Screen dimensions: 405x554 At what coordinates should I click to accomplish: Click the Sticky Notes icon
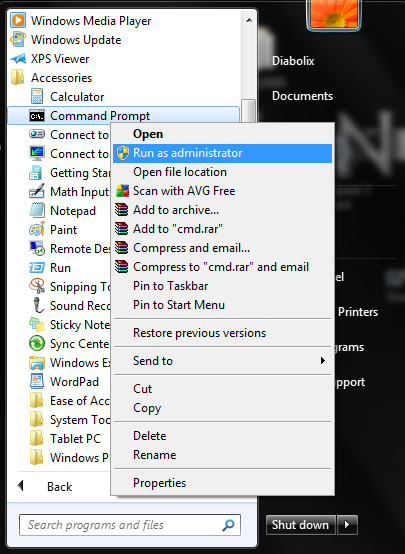click(x=37, y=325)
